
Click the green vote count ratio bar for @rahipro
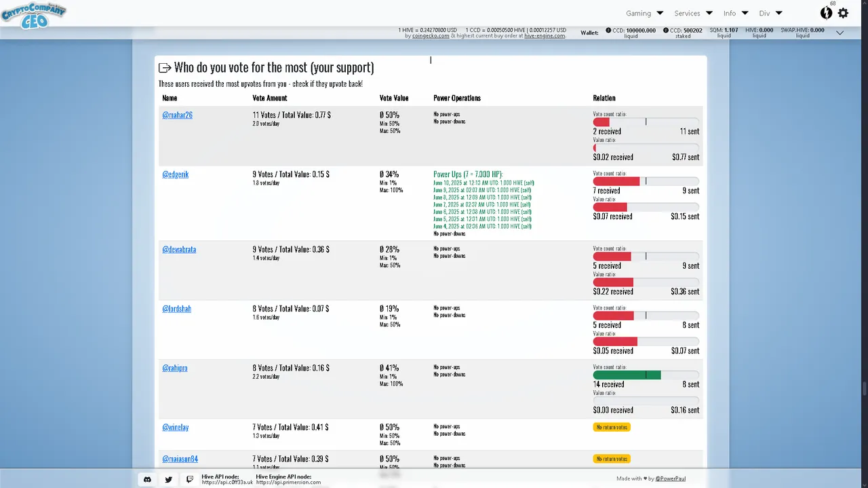(x=627, y=375)
